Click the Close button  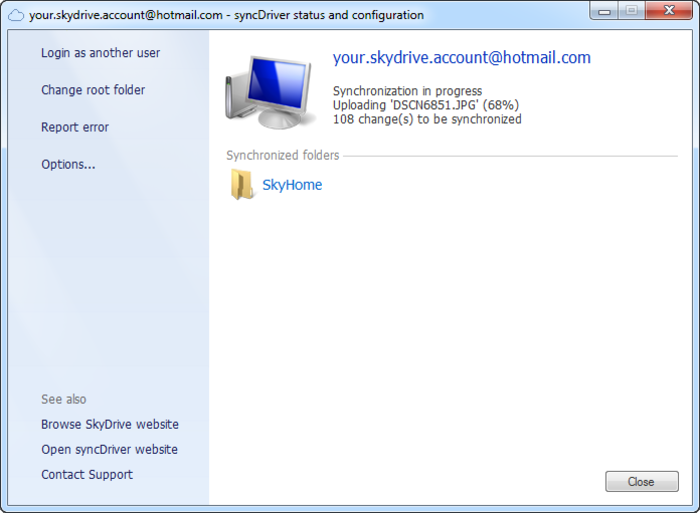click(x=642, y=481)
